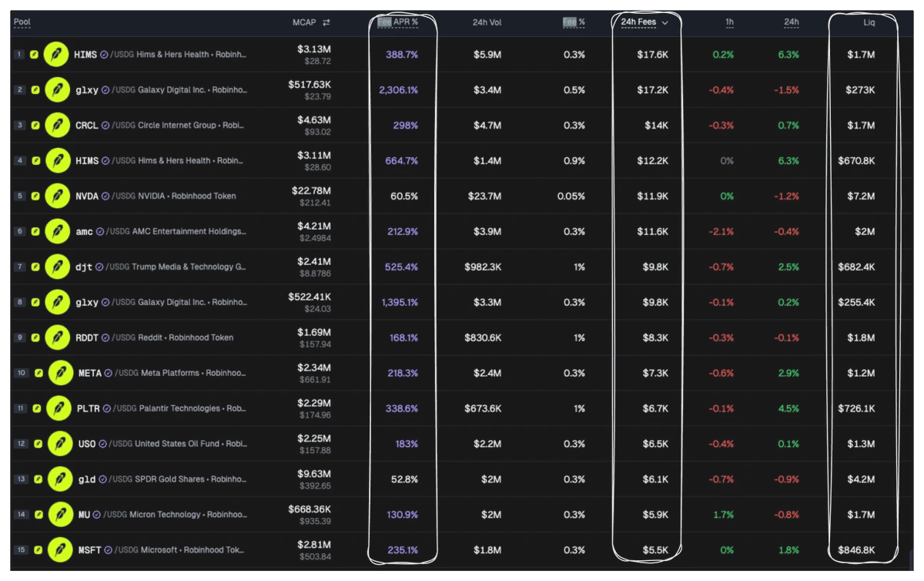Click the verified check beside USO
Image resolution: width=924 pixels, height=581 pixels.
click(103, 444)
